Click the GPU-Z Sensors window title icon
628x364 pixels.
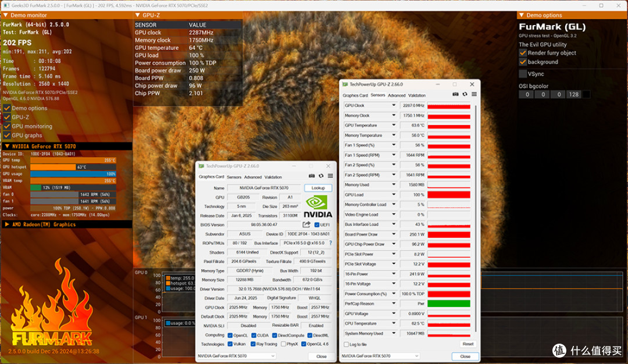tap(345, 84)
